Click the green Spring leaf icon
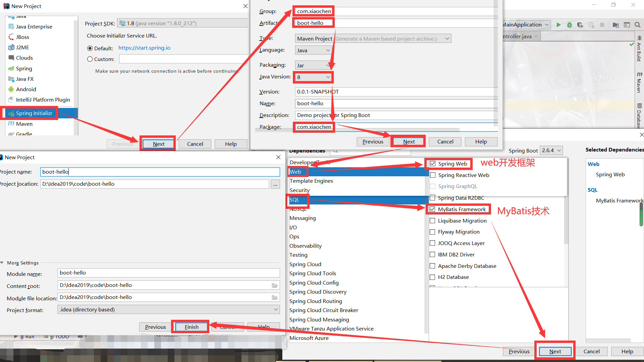The width and height of the screenshot is (644, 362). tap(11, 68)
